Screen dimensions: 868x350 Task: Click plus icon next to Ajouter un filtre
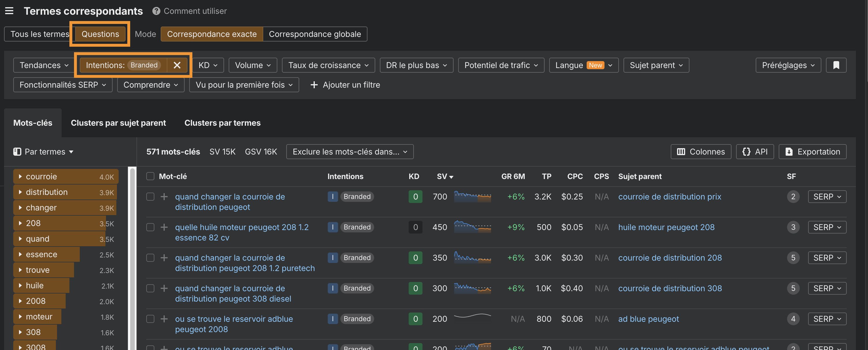(314, 85)
